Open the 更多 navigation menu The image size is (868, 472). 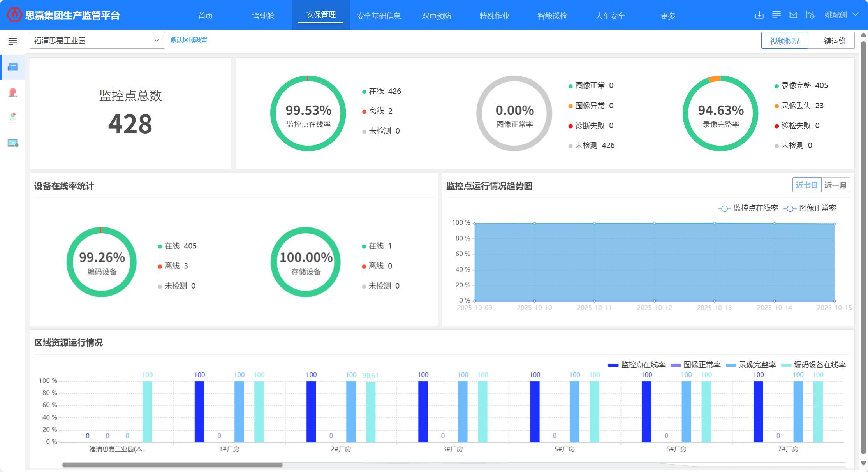click(x=668, y=16)
